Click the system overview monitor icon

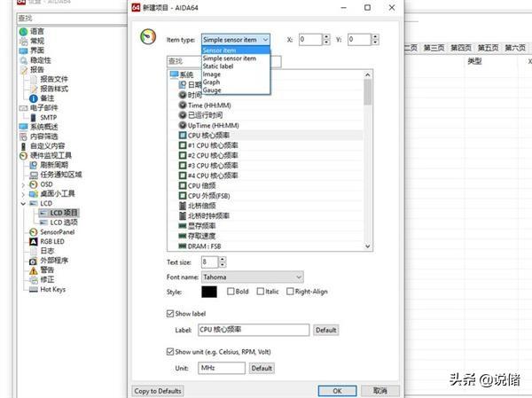[x=23, y=127]
